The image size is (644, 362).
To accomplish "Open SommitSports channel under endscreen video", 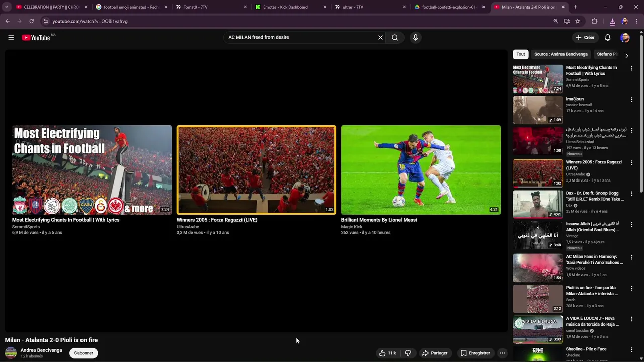I will coord(26,227).
